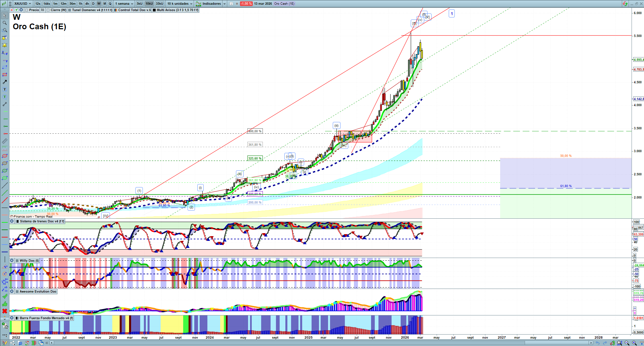Click the 56m timeframe button
Image resolution: width=644 pixels, height=346 pixels.
(73, 4)
